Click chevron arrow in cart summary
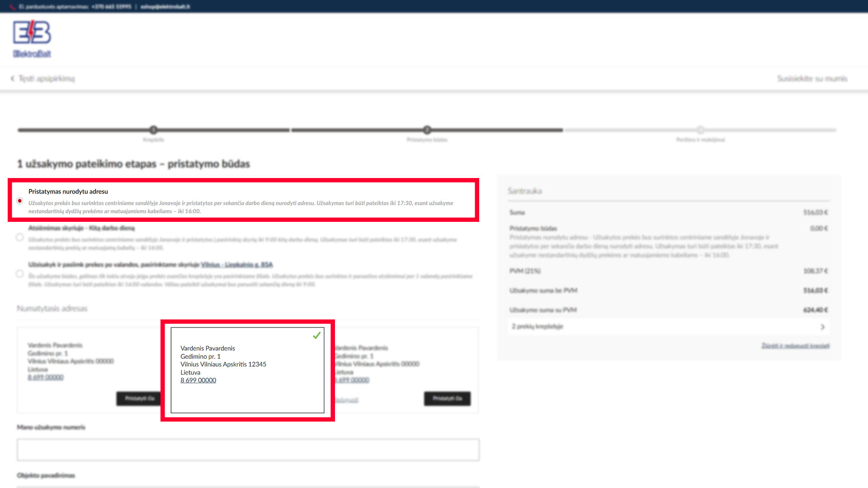 point(822,327)
